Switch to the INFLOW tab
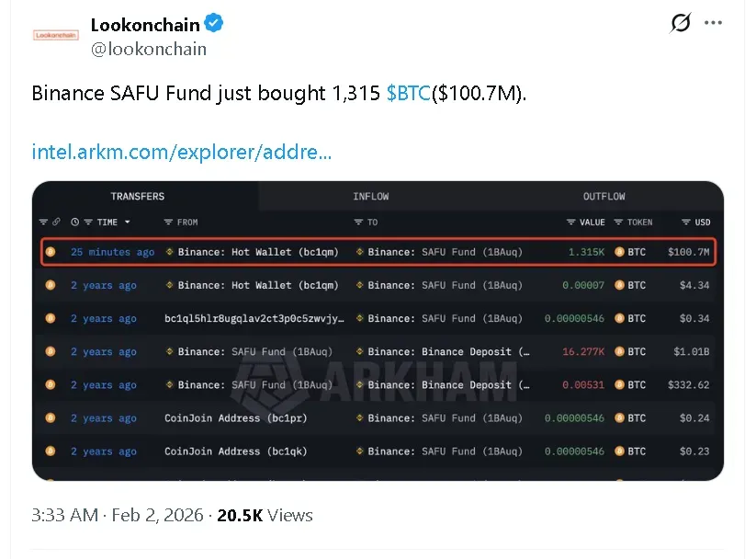Screen dimensions: 756x559 370,197
